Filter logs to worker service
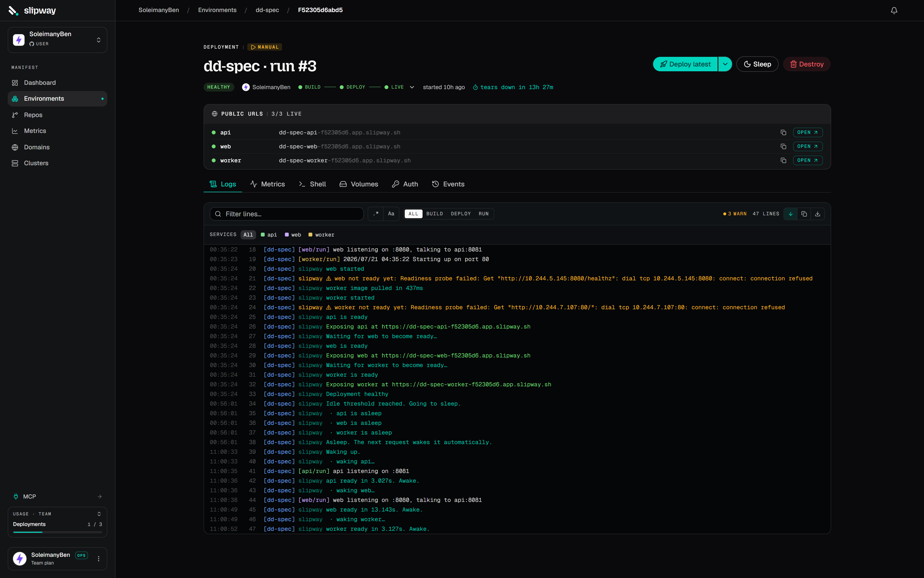Screen dimensions: 924x578 click(x=321, y=235)
